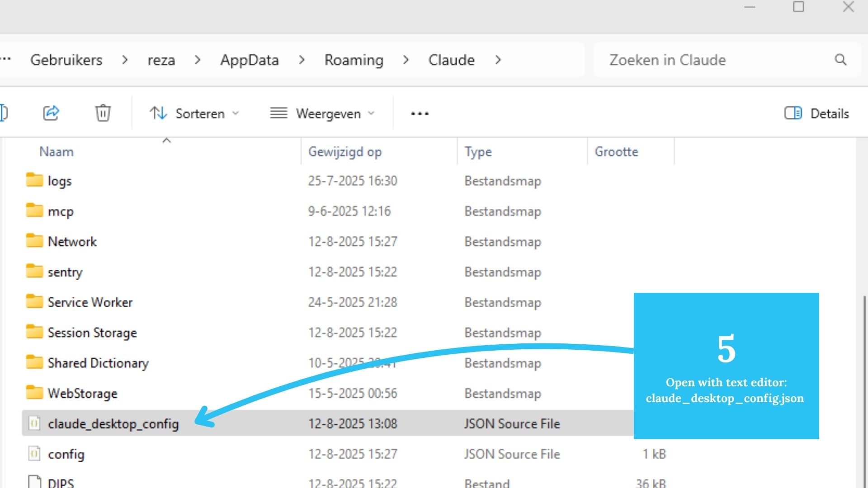
Task: Open the claude_desktop_config file
Action: point(113,423)
